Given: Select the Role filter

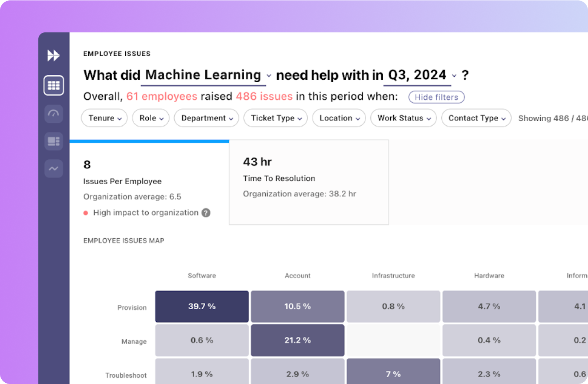Looking at the screenshot, I should (150, 118).
